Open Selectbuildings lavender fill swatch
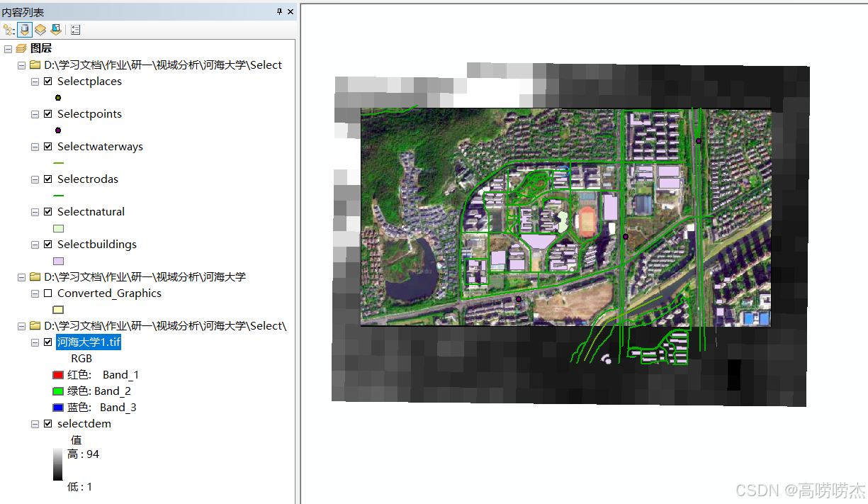Image resolution: width=868 pixels, height=504 pixels. [x=59, y=261]
